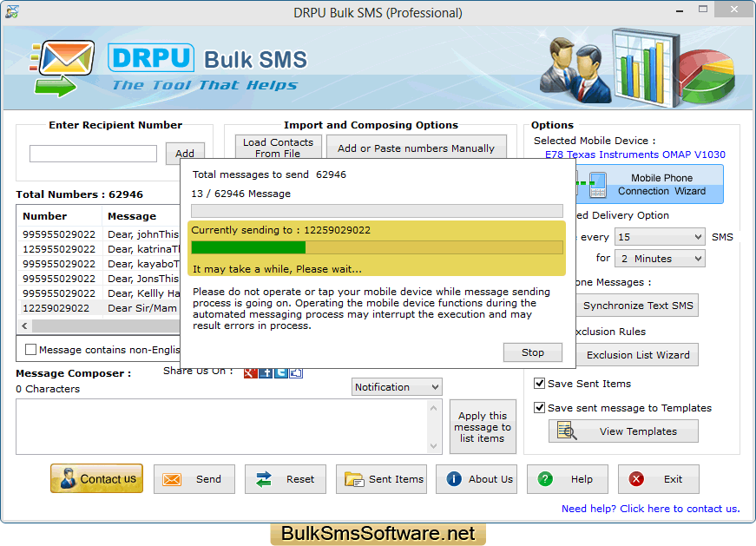Image resolution: width=756 pixels, height=546 pixels.
Task: Share on Twitter bird icon
Action: pyautogui.click(x=281, y=373)
